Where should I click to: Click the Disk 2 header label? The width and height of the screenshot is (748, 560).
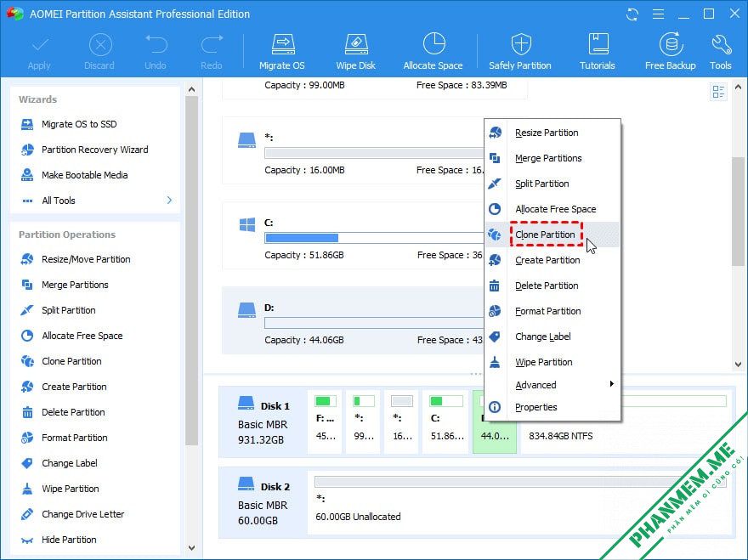(x=275, y=487)
